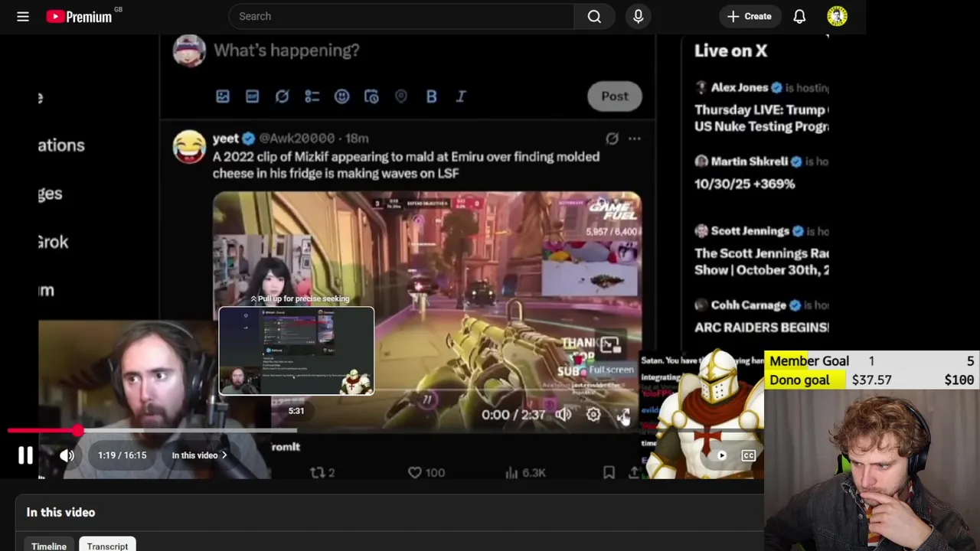Click the 1:19 / 16:15 time display
This screenshot has height=551, width=980.
(x=122, y=455)
